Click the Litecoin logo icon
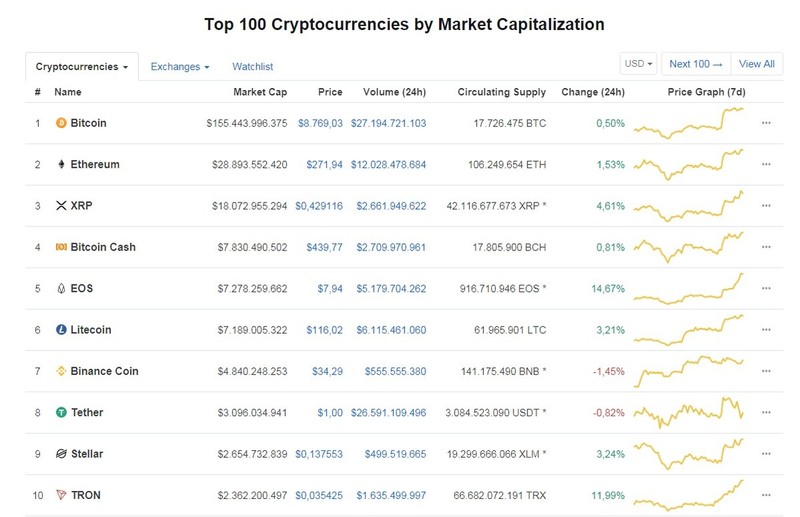This screenshot has width=800, height=517. pyautogui.click(x=61, y=330)
